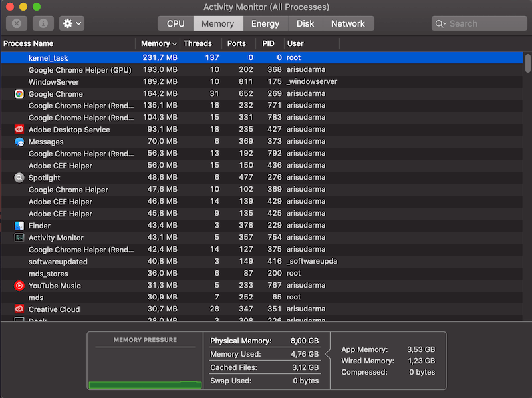Click the 164,2 MB memory value
The width and height of the screenshot is (532, 398).
tap(160, 93)
